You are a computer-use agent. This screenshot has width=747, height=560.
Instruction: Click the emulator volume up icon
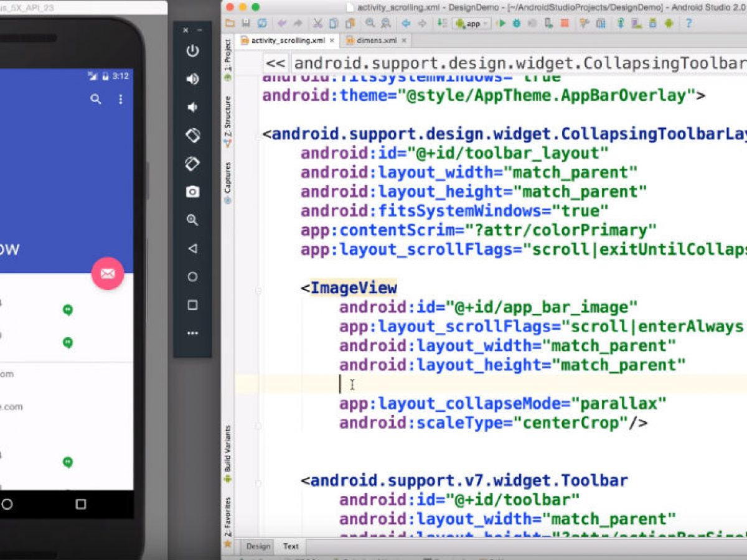[x=192, y=79]
